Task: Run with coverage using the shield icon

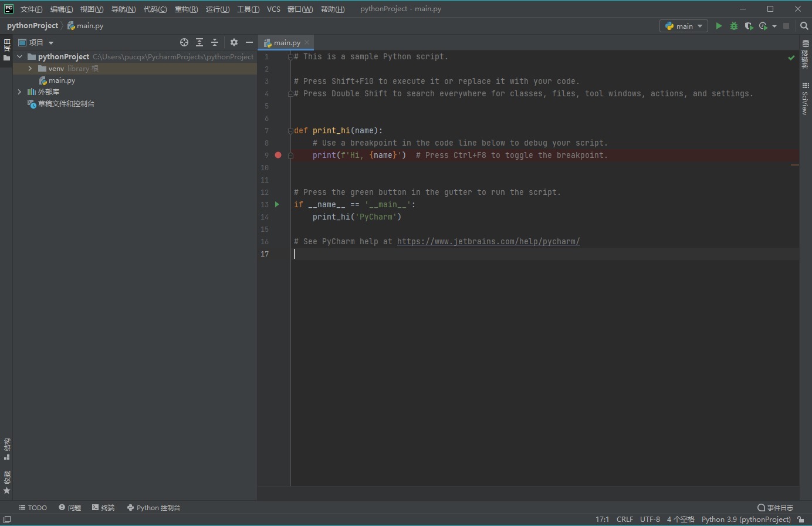Action: (749, 26)
